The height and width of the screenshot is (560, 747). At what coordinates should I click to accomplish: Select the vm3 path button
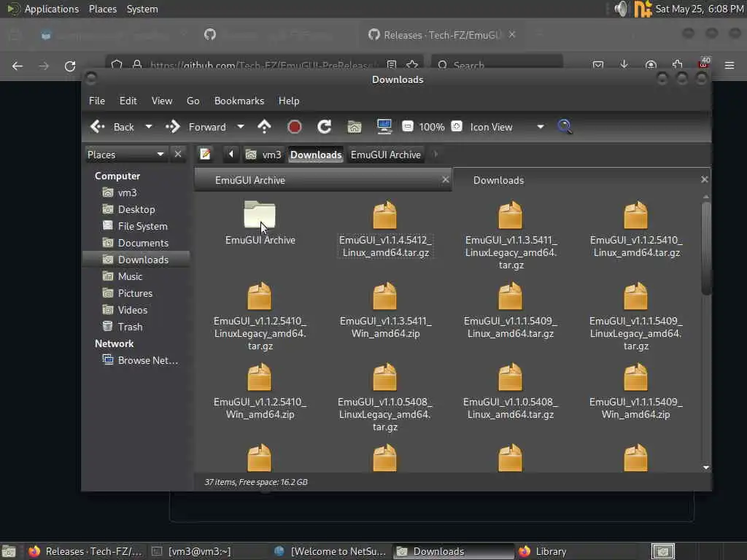(264, 155)
